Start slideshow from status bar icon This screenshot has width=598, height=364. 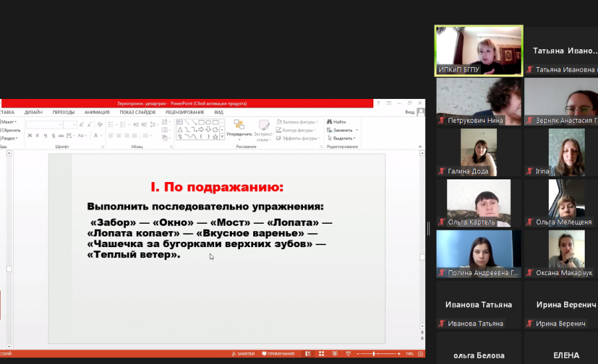(348, 354)
